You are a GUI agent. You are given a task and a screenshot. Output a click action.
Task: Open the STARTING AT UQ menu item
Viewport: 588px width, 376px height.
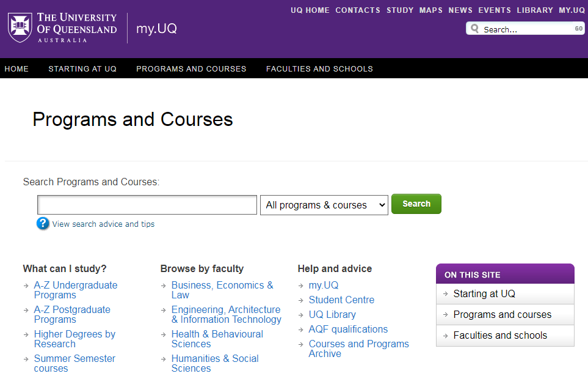pyautogui.click(x=82, y=68)
